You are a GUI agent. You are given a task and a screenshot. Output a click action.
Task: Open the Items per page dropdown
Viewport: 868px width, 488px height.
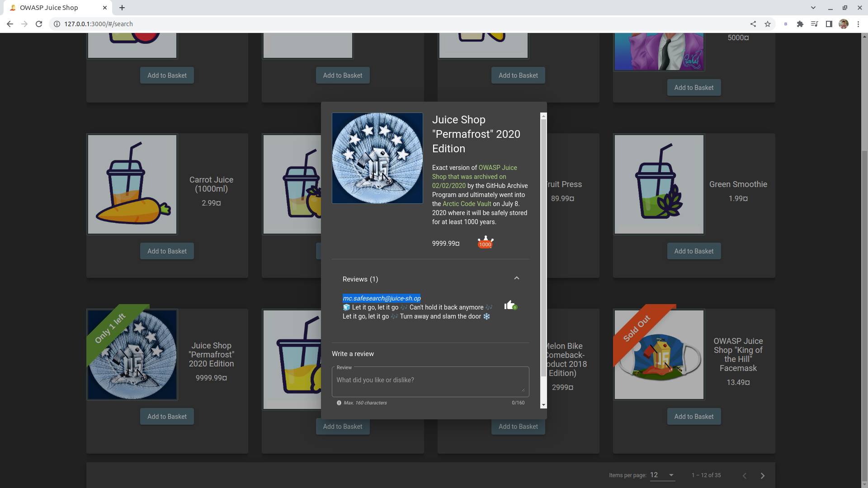pos(661,475)
